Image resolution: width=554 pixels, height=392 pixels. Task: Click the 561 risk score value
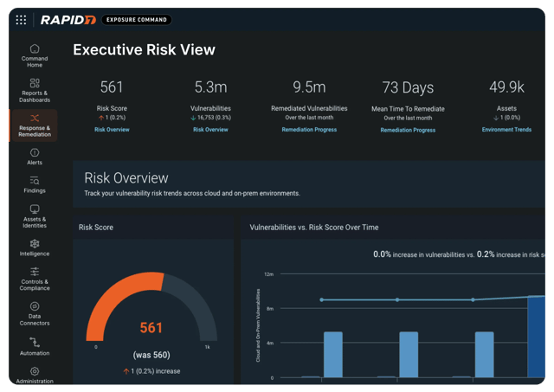[112, 87]
